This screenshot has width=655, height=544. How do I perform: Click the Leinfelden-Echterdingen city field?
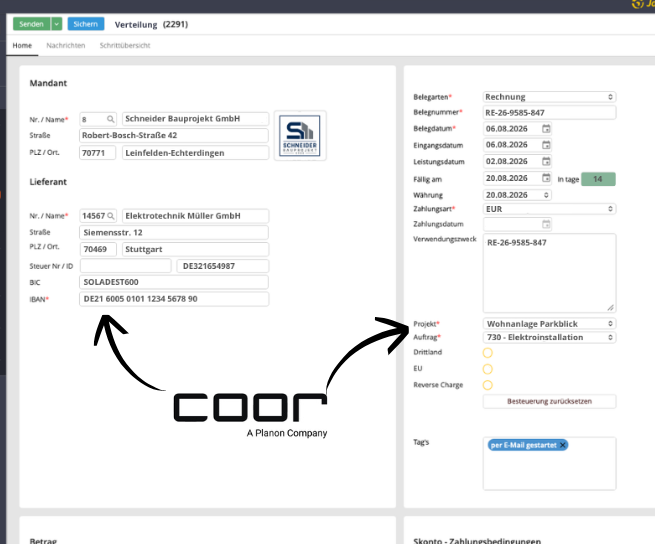click(x=195, y=153)
